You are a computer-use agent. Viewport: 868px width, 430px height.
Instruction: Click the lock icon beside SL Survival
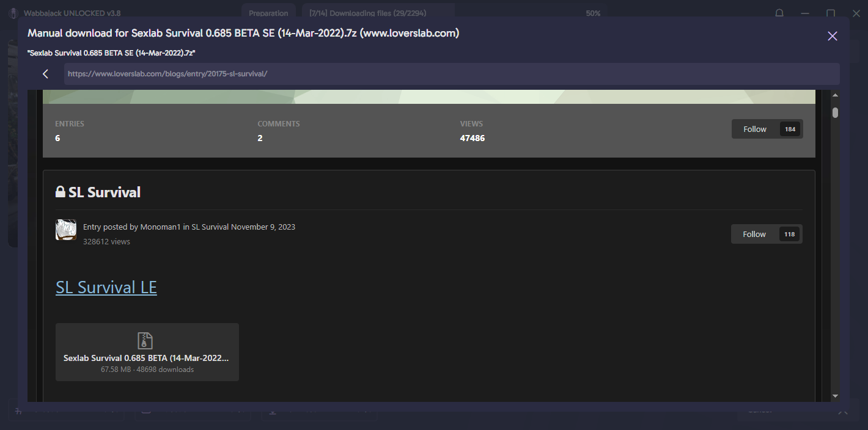pyautogui.click(x=60, y=192)
